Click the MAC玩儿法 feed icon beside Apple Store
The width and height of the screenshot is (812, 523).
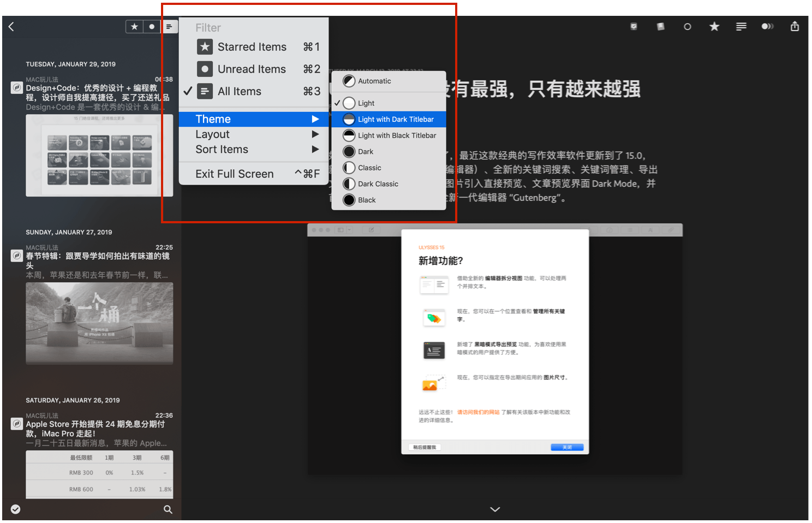17,424
